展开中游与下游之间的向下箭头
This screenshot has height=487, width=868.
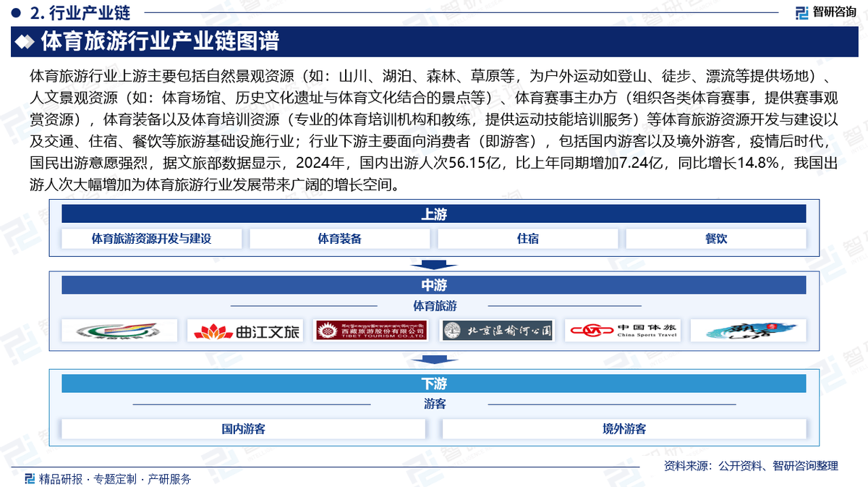coord(434,360)
